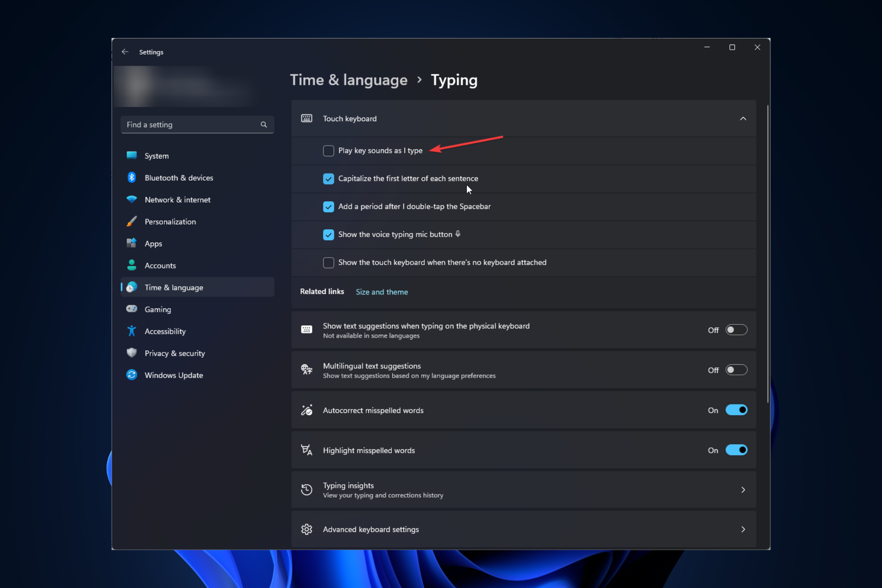Screen dimensions: 882x588
Task: Disable Autocorrect misspelled words toggle
Action: [x=736, y=409]
